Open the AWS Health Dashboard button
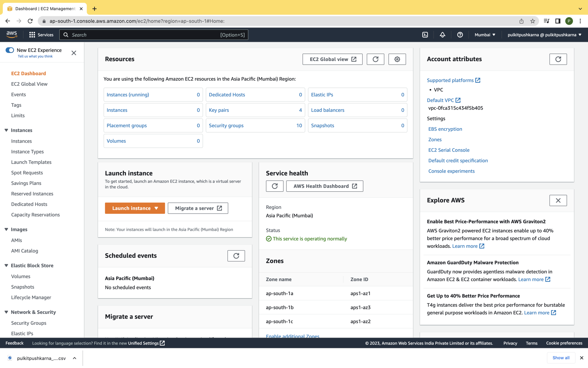Viewport: 588px width, 368px height. (324, 186)
